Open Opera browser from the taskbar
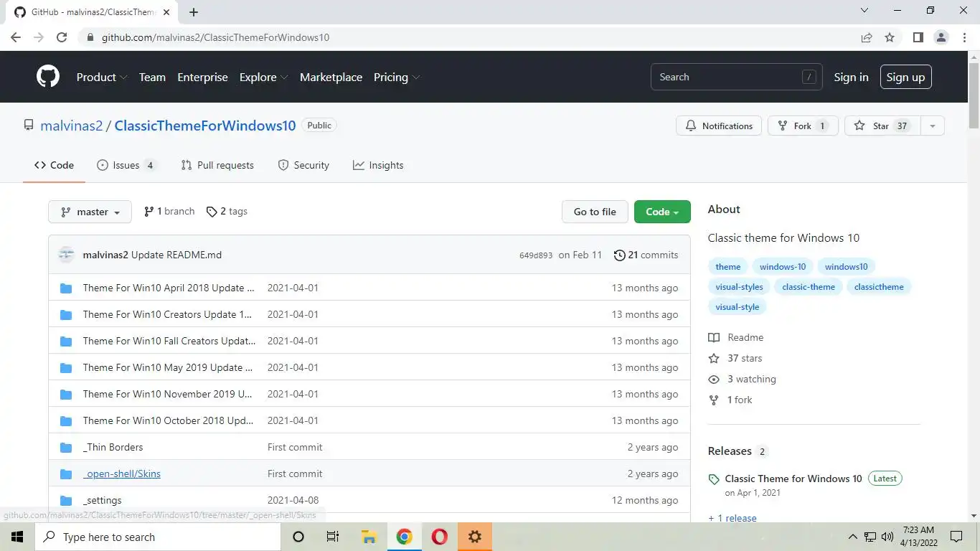980x551 pixels. pos(440,537)
